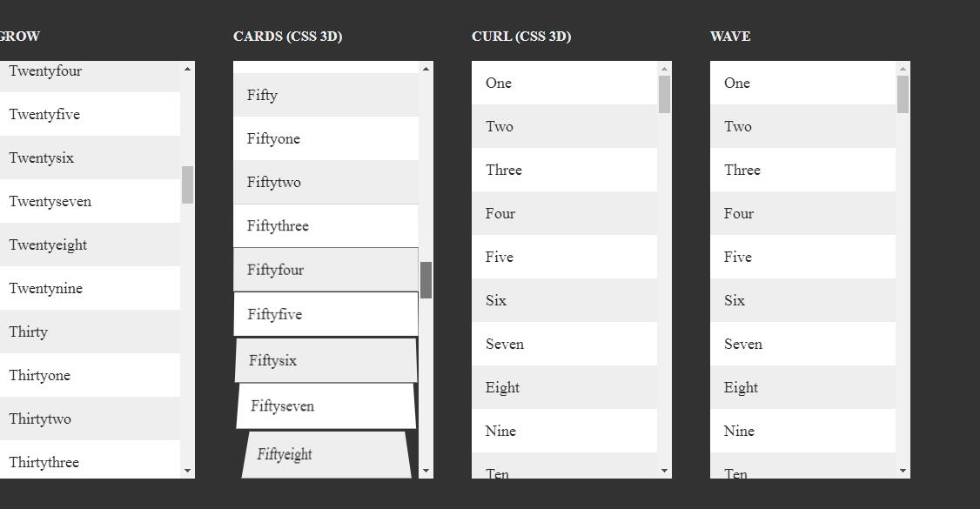This screenshot has height=509, width=980.
Task: Click the scroll-up arrow on CARDS list
Action: pyautogui.click(x=426, y=68)
